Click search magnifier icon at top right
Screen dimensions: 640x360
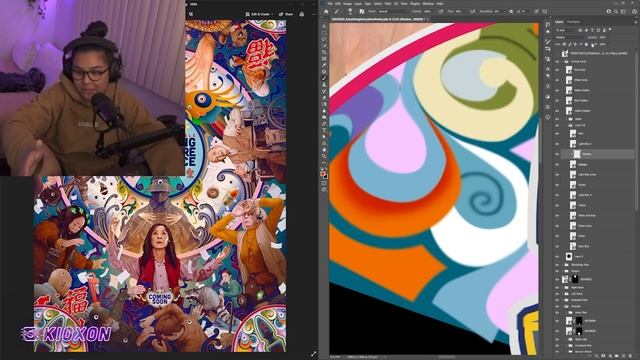pos(616,11)
